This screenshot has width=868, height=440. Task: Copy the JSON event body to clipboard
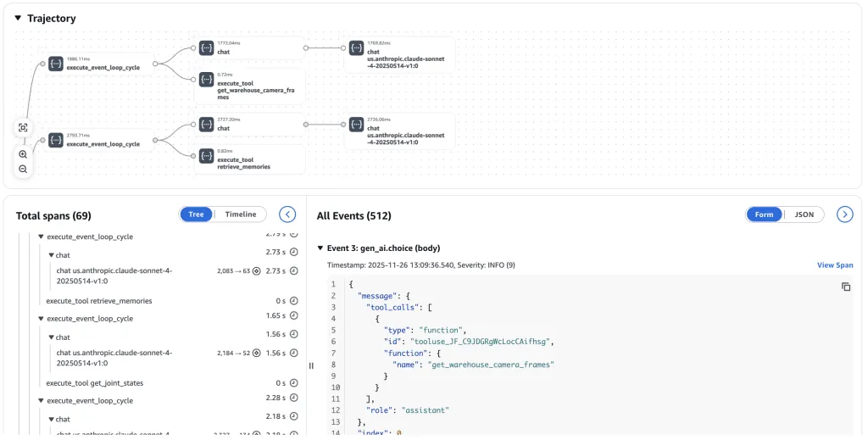[x=845, y=287]
